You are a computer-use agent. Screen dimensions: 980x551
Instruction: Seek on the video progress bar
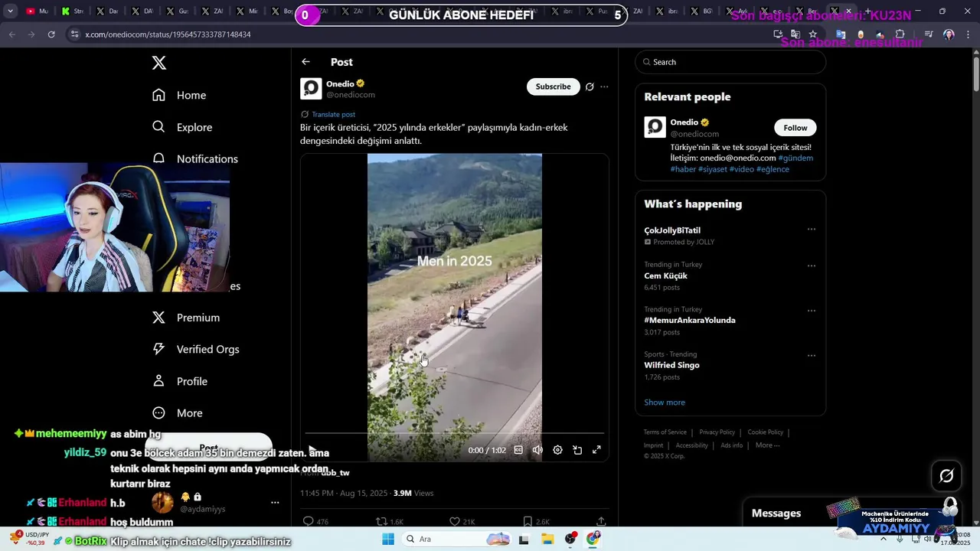tap(455, 434)
